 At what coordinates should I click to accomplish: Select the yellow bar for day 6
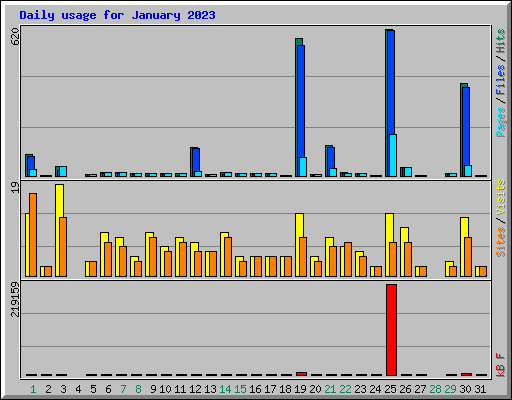[x=104, y=237]
